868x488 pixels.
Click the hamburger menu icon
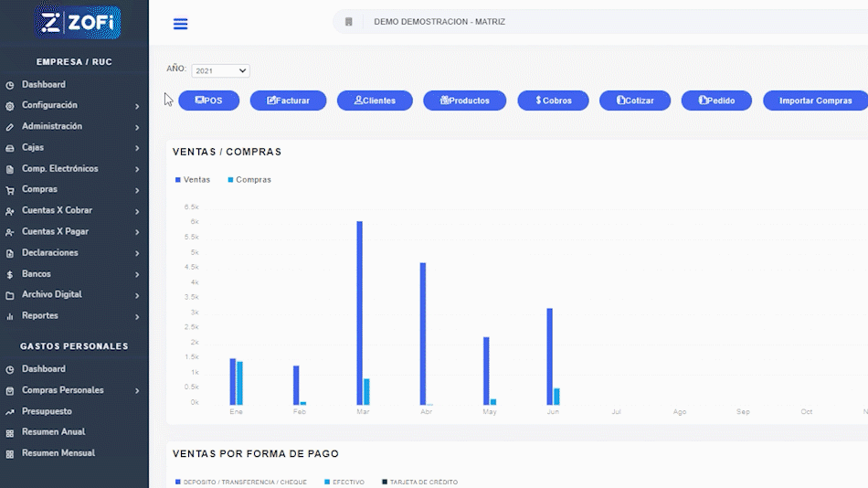(180, 24)
